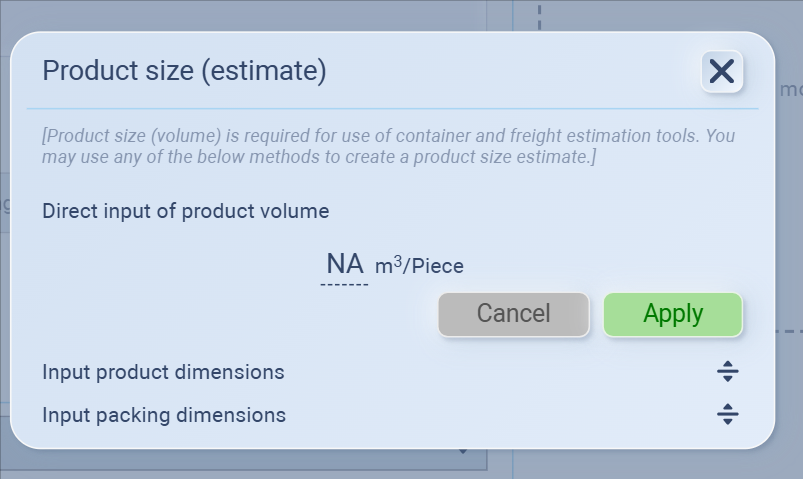The height and width of the screenshot is (479, 803).
Task: Click the superscript 3 in the volume unit
Action: [x=397, y=260]
